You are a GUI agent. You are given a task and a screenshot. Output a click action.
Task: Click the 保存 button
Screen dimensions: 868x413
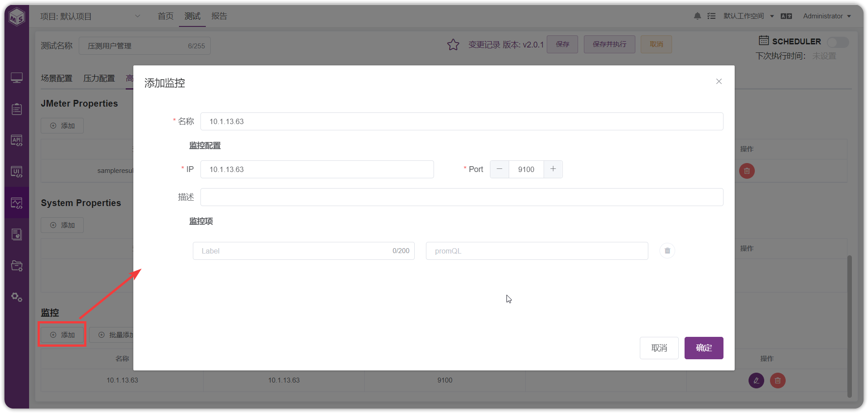tap(562, 44)
